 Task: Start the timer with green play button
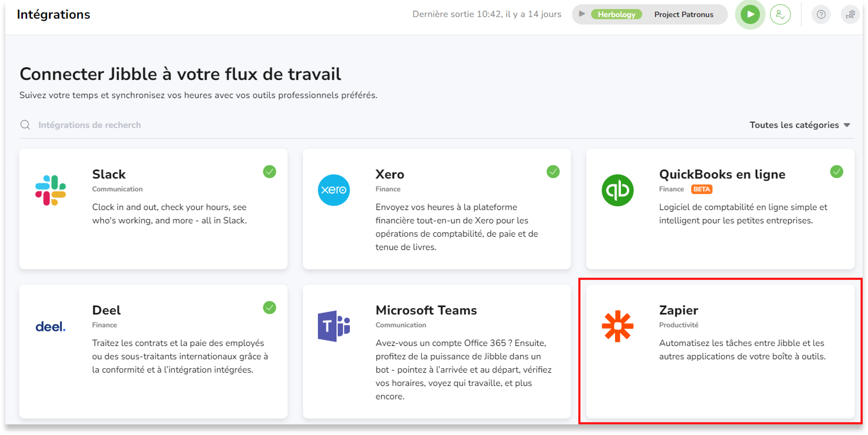pos(750,14)
